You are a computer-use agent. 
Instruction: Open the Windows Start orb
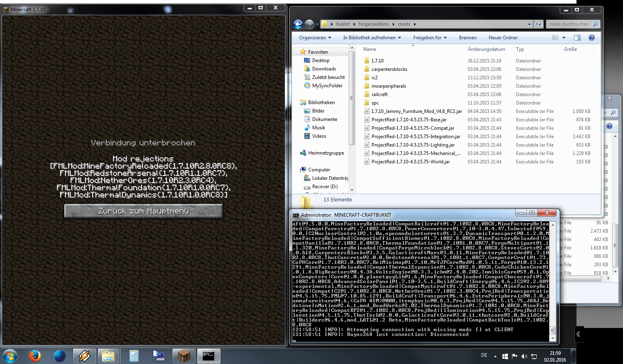click(x=10, y=356)
